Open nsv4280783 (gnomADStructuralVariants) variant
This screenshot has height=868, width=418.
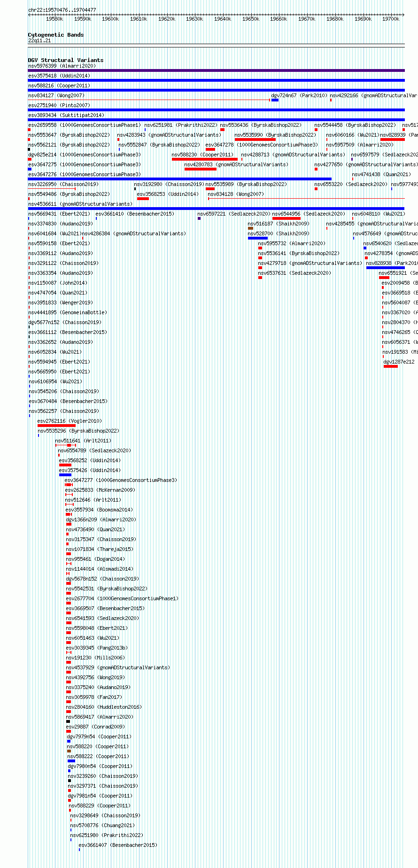coord(236,164)
